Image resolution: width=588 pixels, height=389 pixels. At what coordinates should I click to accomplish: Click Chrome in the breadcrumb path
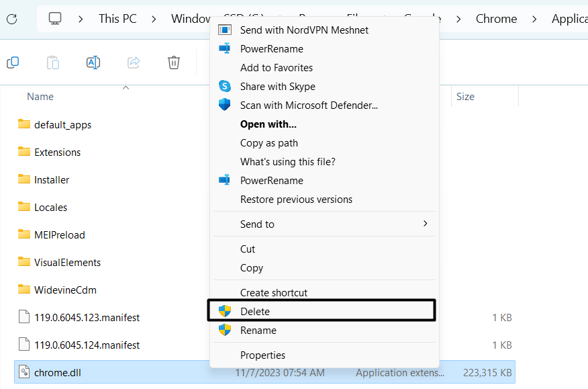click(x=496, y=19)
